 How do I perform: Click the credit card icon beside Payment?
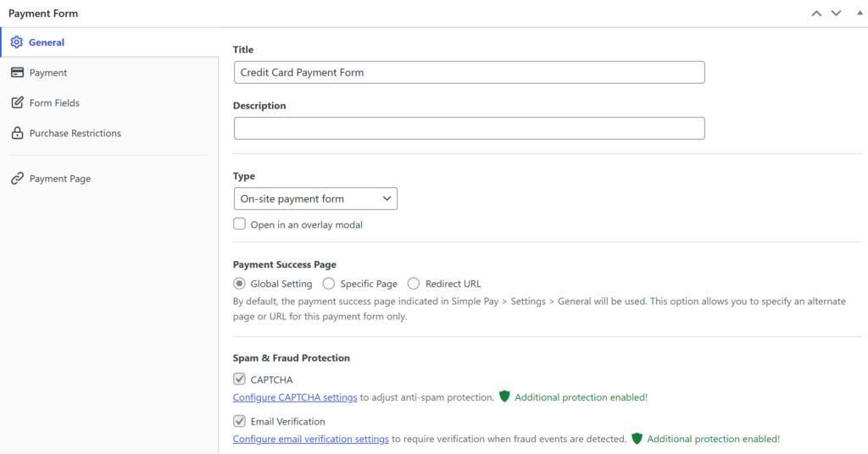(17, 73)
